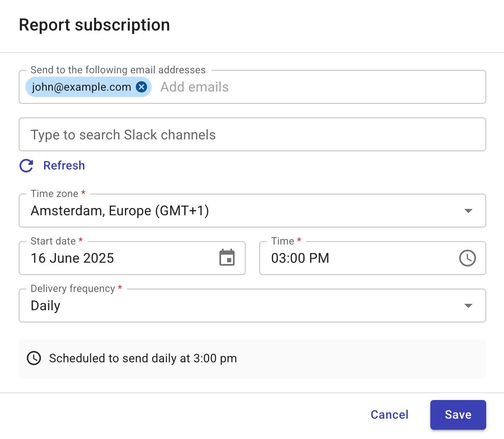
Task: Cancel the report subscription dialog
Action: tap(390, 415)
